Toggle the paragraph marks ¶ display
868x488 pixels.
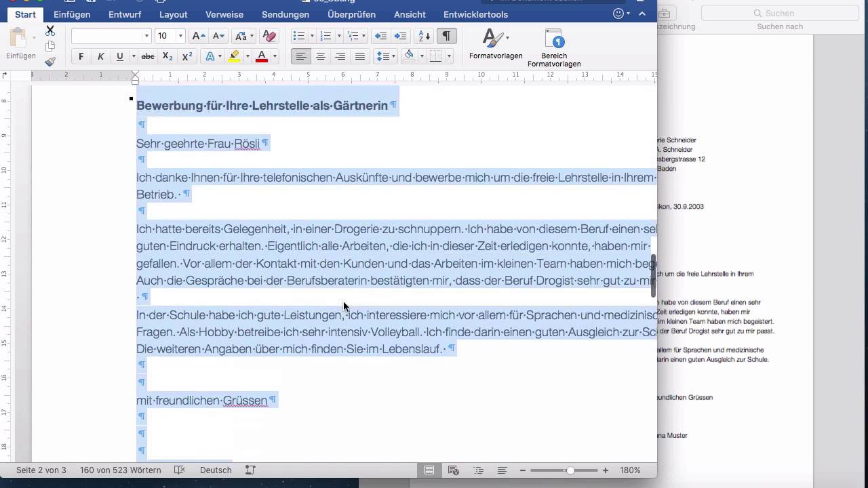click(x=446, y=36)
